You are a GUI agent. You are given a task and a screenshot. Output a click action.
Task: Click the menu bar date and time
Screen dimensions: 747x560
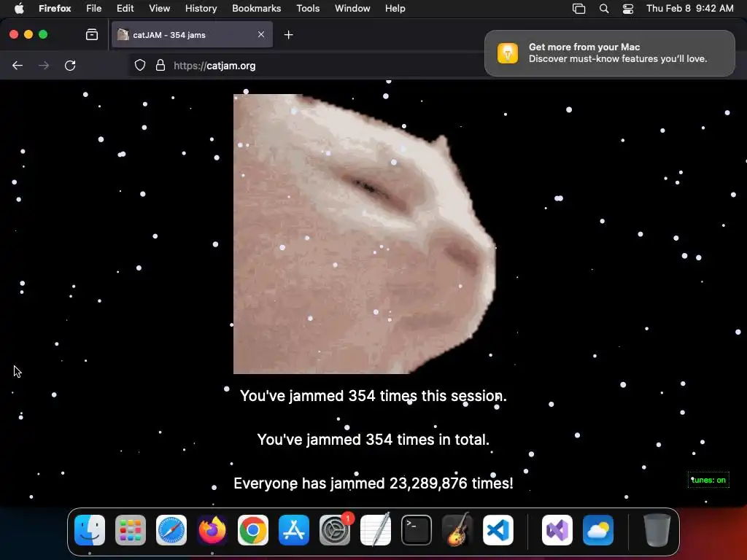click(690, 8)
